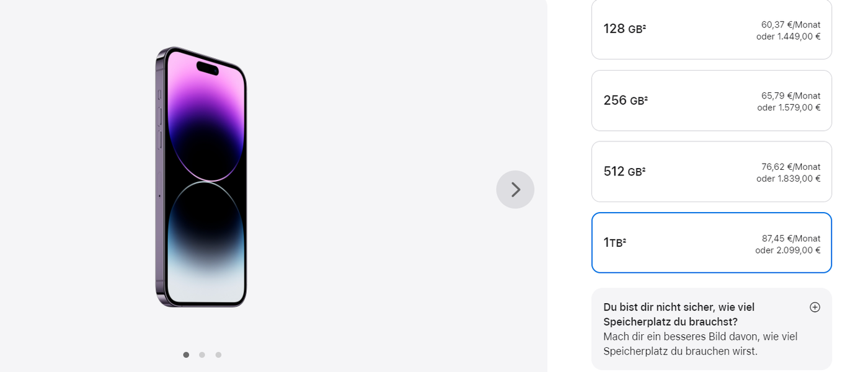Expand storage help with the plus icon

[x=815, y=307]
